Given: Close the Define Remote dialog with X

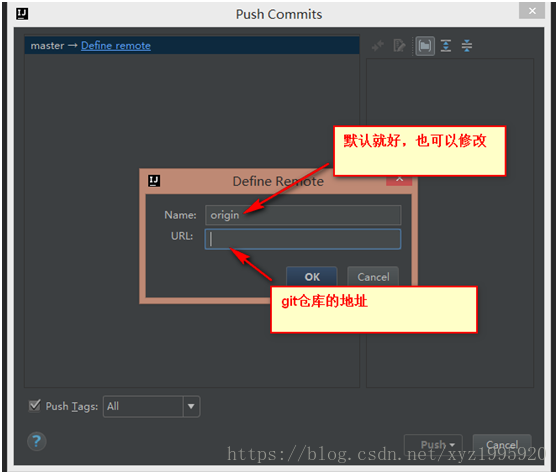Looking at the screenshot, I should coord(399,180).
